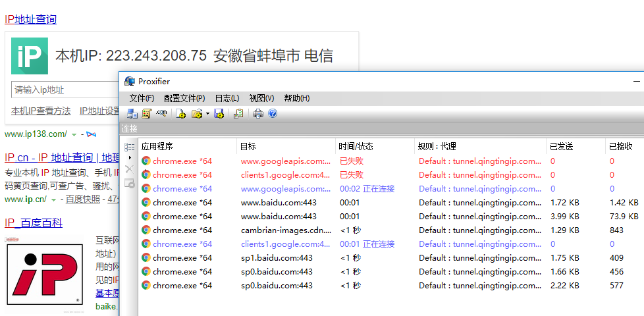This screenshot has height=316, width=644.
Task: Click the blue bowtie icon after www.ip138.com
Action: 91,134
